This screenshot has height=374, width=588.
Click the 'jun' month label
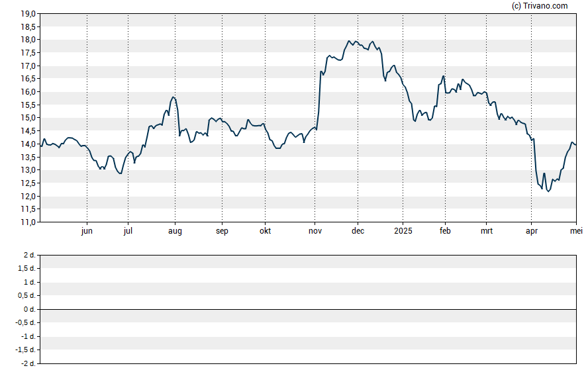coord(87,231)
